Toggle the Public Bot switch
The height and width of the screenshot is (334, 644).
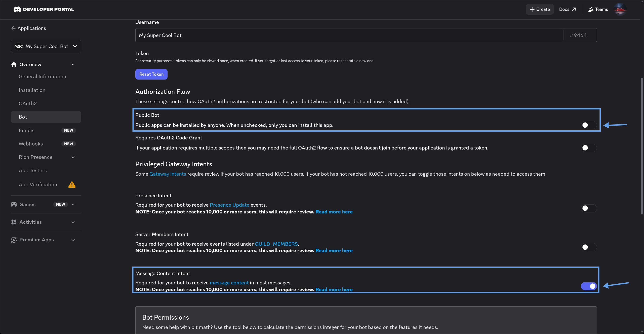pos(589,125)
